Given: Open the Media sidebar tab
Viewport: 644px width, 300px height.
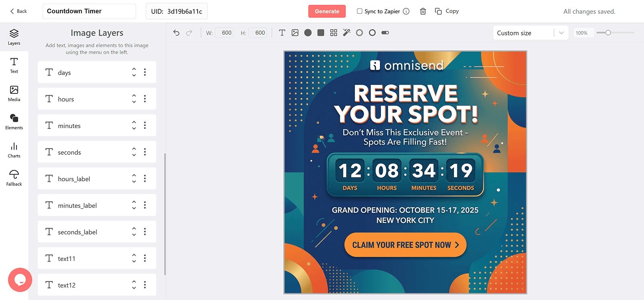Looking at the screenshot, I should (14, 93).
